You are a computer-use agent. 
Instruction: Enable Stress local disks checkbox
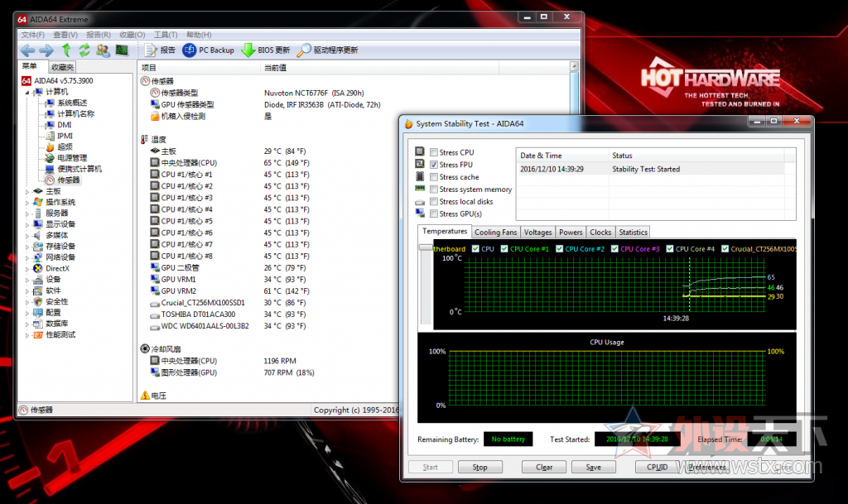434,201
